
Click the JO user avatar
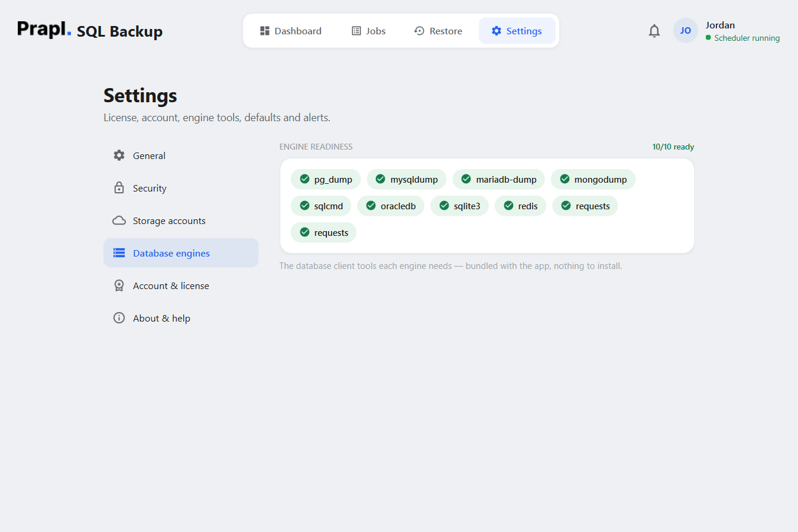pos(686,31)
